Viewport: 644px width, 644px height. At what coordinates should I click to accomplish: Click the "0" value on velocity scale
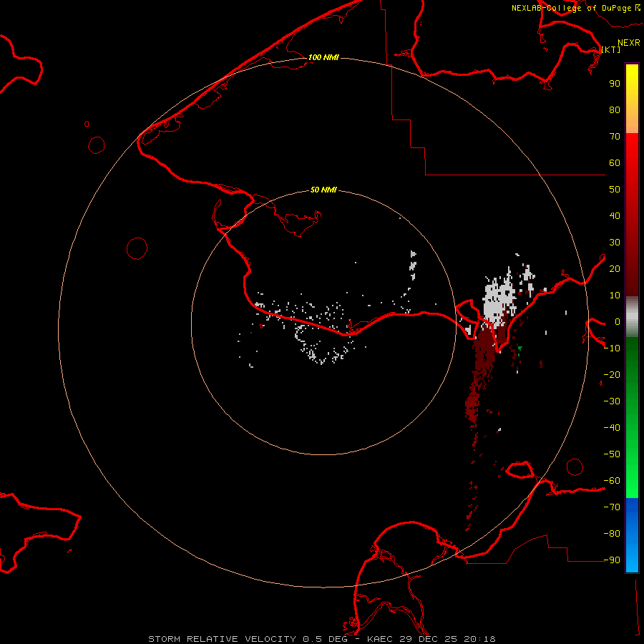(x=618, y=321)
